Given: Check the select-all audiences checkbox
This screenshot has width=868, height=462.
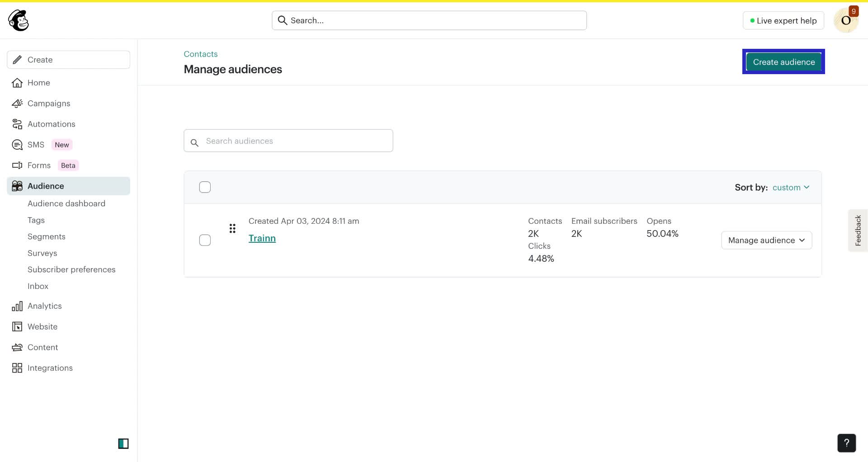Looking at the screenshot, I should 205,187.
